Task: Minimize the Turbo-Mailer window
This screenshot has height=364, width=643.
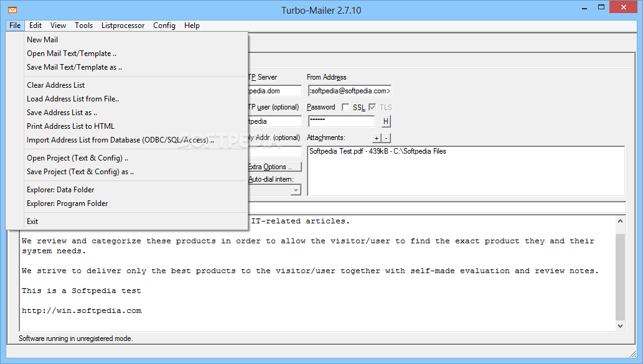Action: click(584, 8)
